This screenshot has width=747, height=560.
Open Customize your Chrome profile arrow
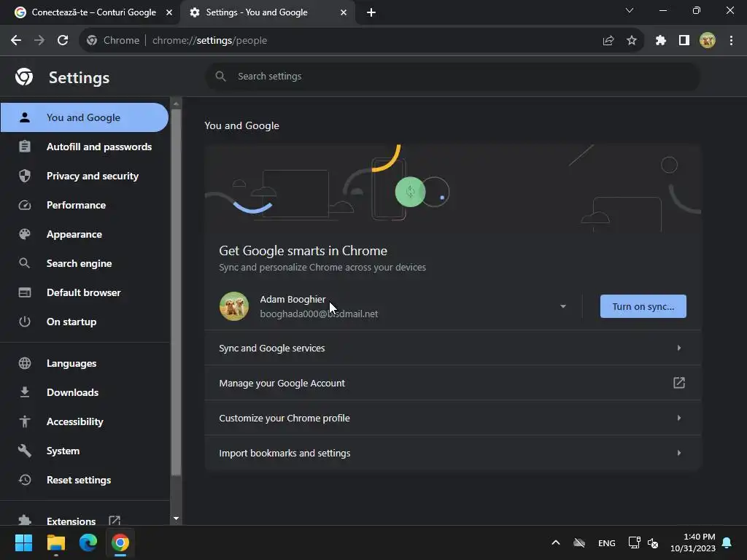coord(679,418)
